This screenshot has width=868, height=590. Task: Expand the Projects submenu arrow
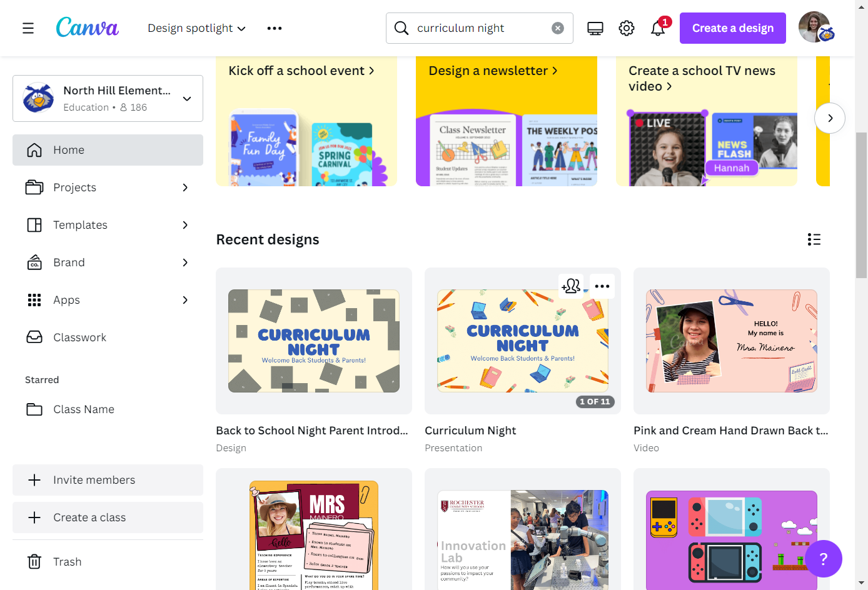tap(185, 187)
